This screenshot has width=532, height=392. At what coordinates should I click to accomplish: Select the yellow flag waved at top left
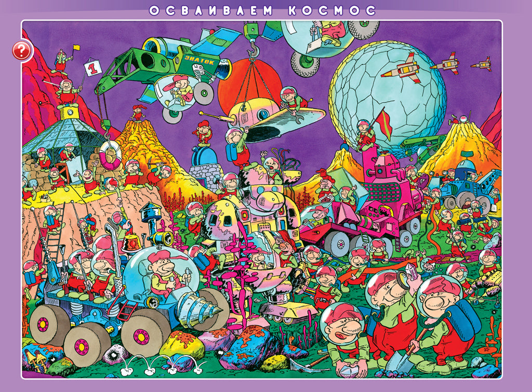(77, 47)
